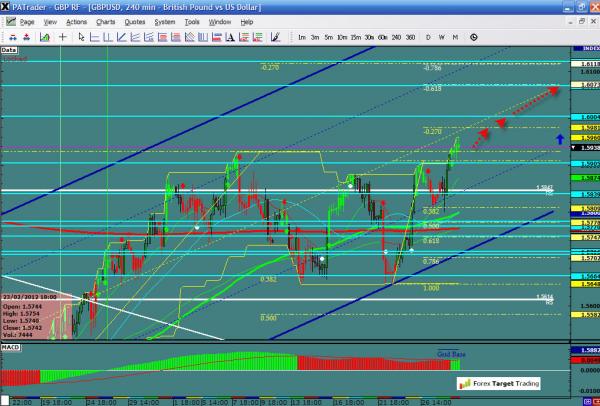Click the PATrader app icon in title bar
The width and height of the screenshot is (600, 406).
tap(7, 7)
